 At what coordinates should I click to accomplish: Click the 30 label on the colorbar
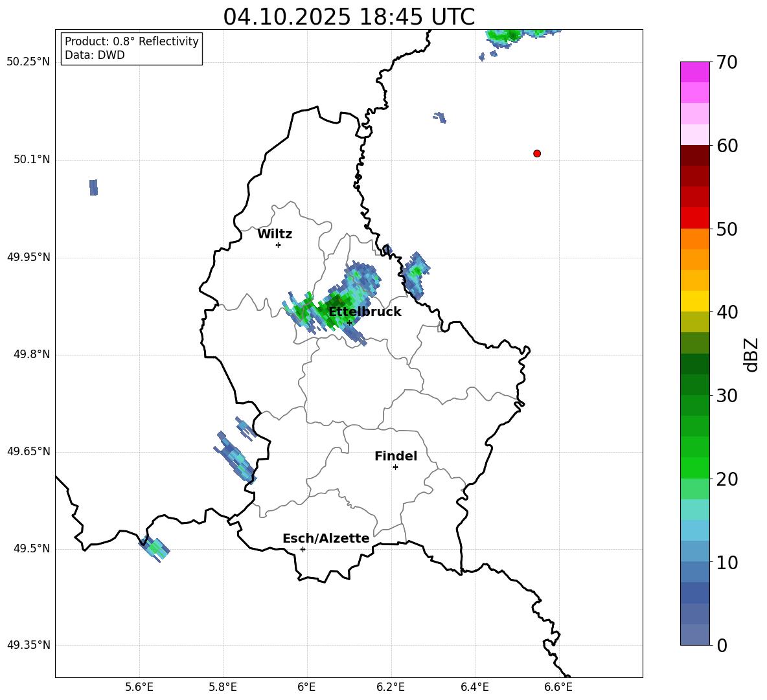(x=727, y=396)
